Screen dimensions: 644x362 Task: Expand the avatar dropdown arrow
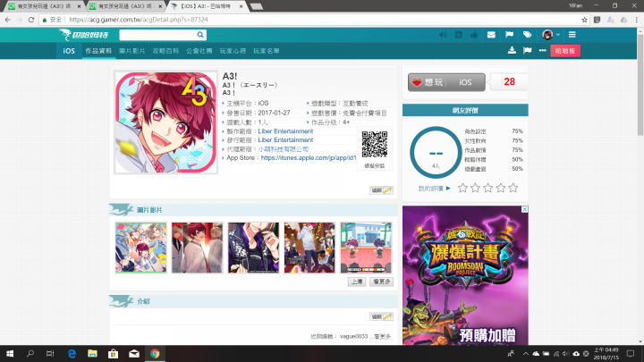[558, 35]
